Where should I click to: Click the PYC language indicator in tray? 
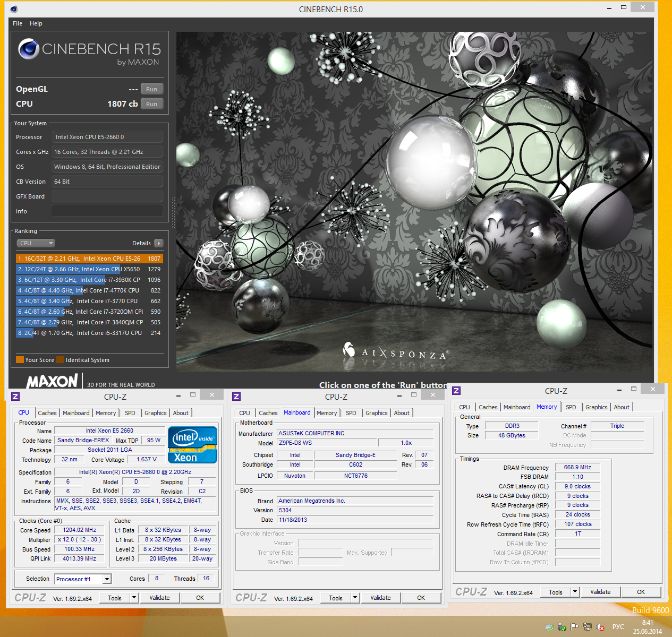click(x=618, y=627)
